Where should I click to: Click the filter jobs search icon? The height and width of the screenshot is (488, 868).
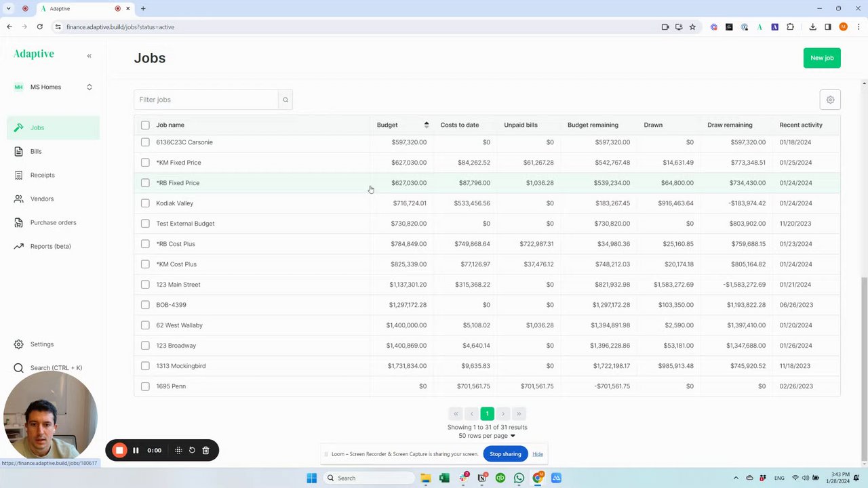coord(285,100)
